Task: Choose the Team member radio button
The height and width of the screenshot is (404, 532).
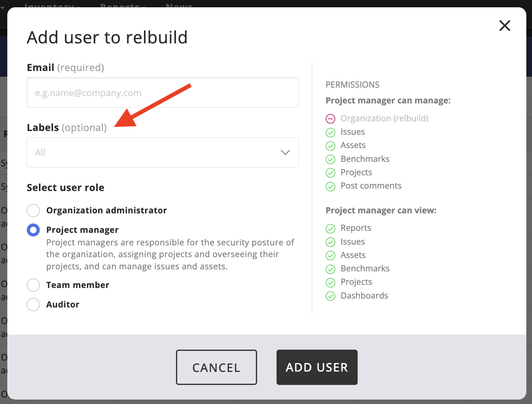Action: point(33,285)
